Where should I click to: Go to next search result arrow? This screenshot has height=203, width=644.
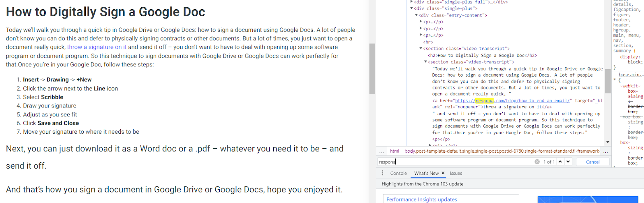coord(568,162)
